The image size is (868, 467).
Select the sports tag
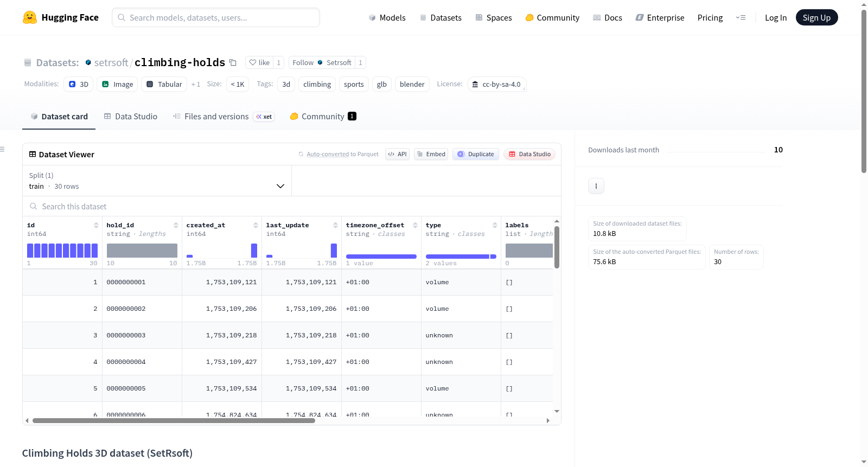[x=354, y=84]
